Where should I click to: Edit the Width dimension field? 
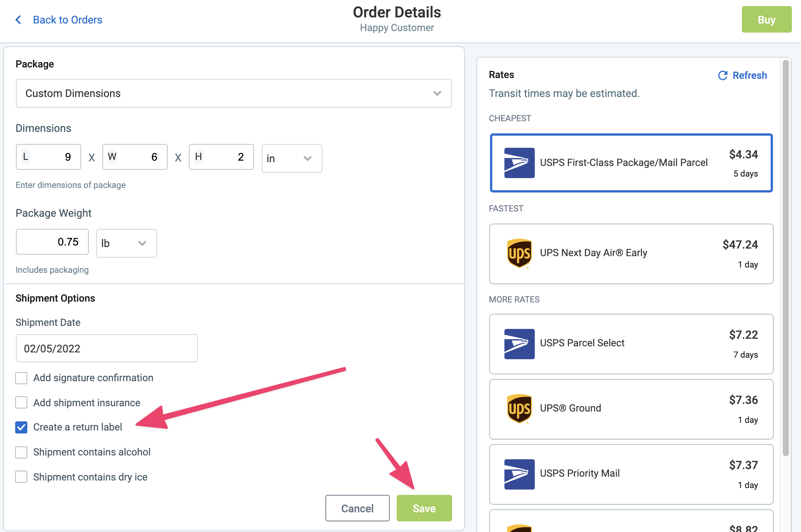coord(135,157)
